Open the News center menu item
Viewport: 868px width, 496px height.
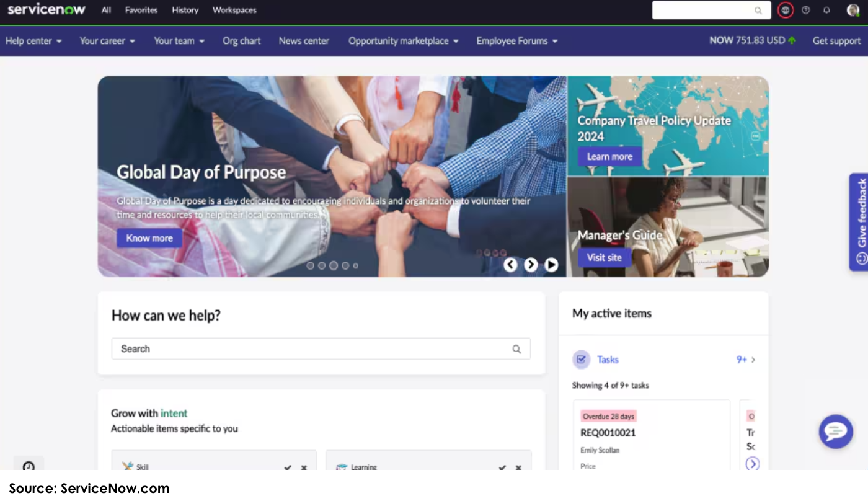click(x=304, y=41)
